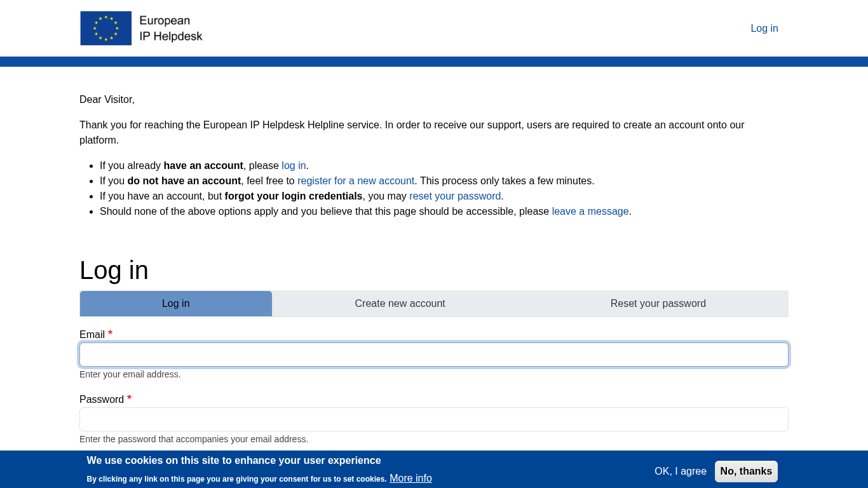The image size is (868, 488).
Task: Open 'register for a new account' link
Action: click(x=356, y=180)
